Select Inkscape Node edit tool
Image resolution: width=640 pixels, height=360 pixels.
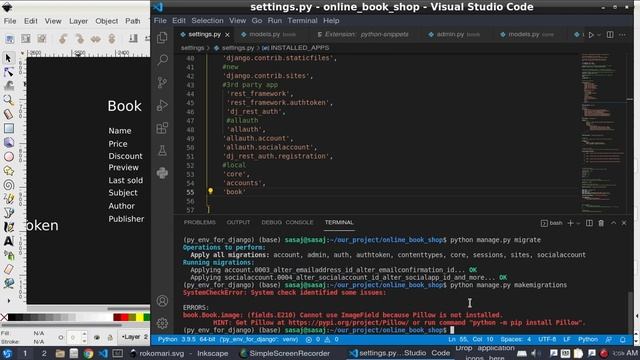coord(8,72)
